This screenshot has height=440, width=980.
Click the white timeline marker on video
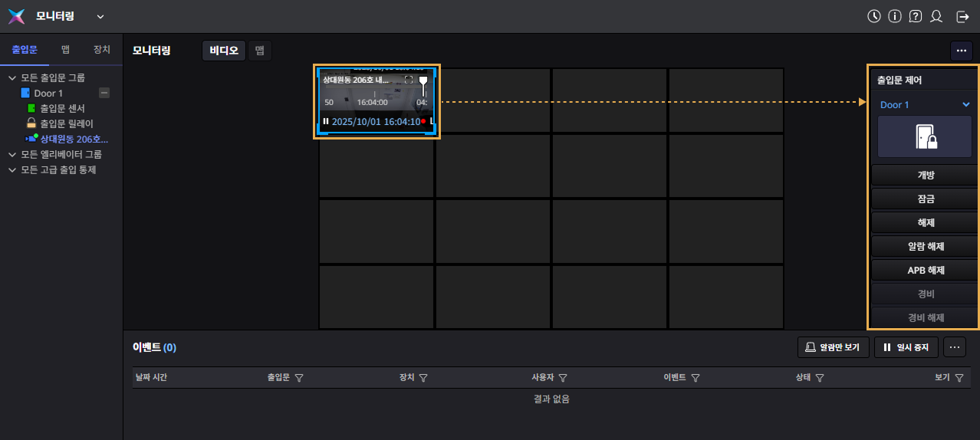coord(423,81)
